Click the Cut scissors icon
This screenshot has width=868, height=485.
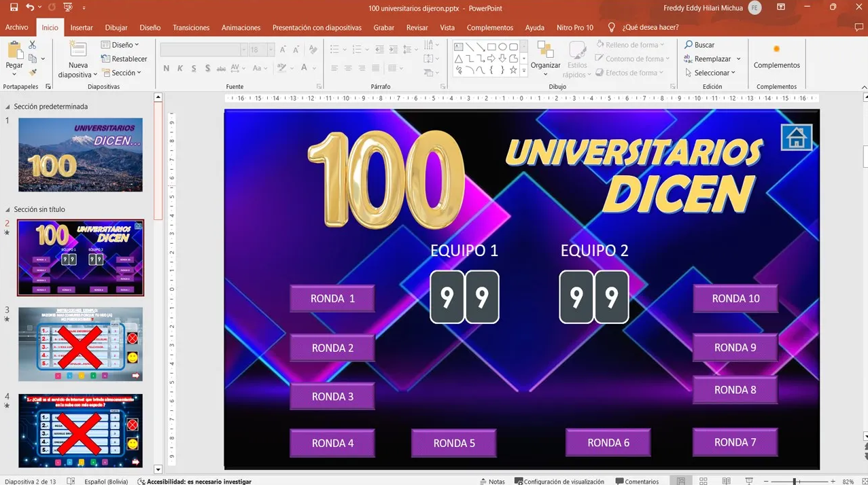(32, 45)
